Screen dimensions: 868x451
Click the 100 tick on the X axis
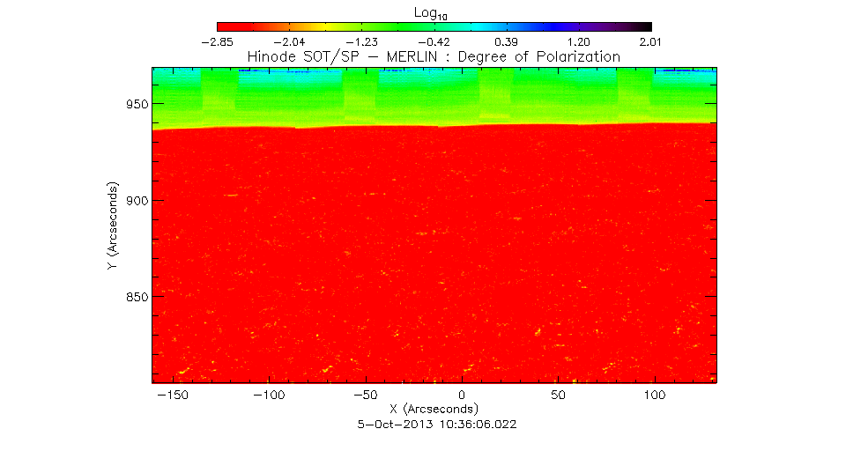(653, 396)
